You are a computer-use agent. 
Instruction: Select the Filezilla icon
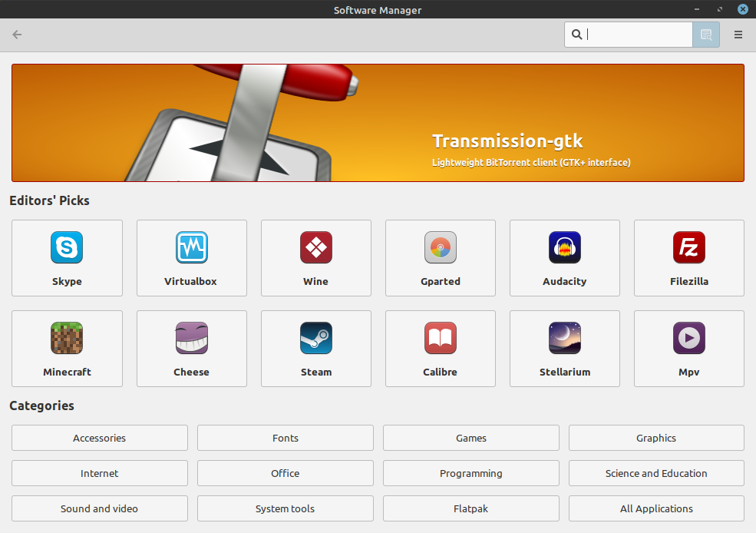pos(688,257)
